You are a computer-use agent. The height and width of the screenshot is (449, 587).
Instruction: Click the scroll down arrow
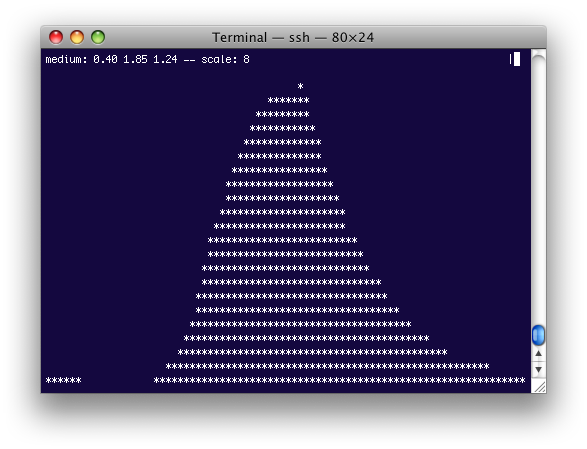(x=538, y=370)
